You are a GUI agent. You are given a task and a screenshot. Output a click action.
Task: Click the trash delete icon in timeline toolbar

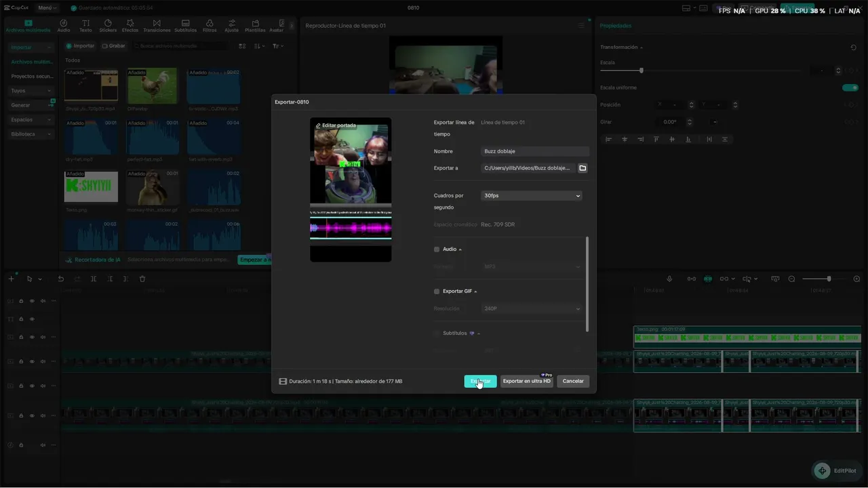pyautogui.click(x=142, y=279)
